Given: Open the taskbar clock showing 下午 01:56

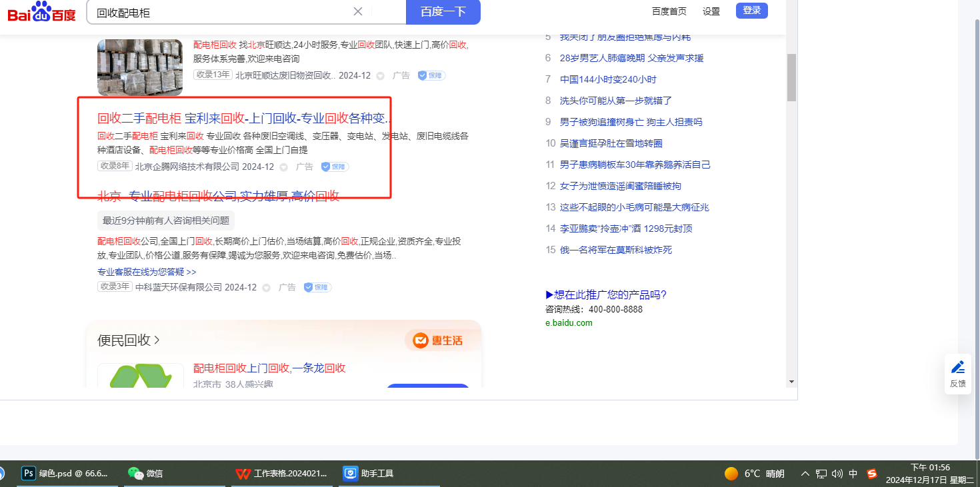Looking at the screenshot, I should coord(930,474).
